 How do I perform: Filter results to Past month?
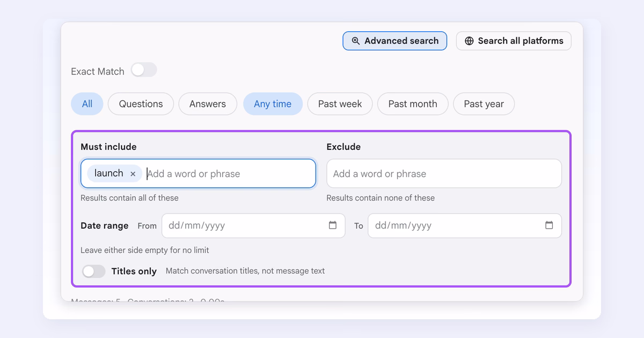[413, 104]
